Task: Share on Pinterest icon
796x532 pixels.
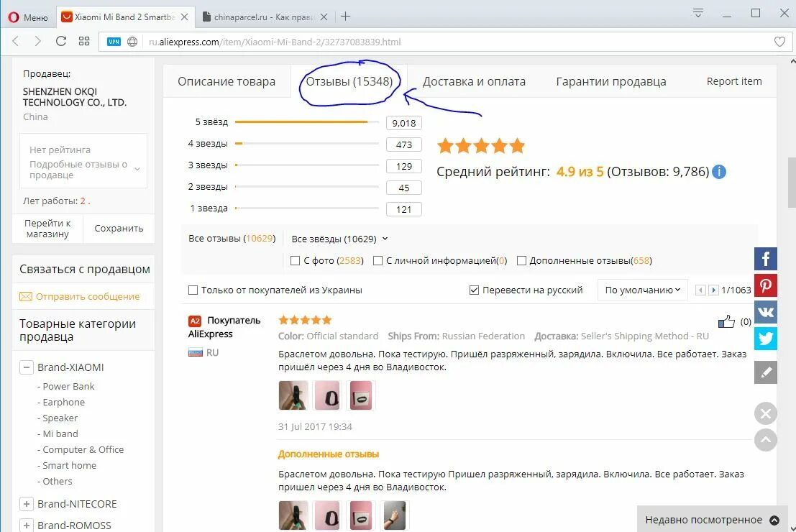Action: pos(766,285)
